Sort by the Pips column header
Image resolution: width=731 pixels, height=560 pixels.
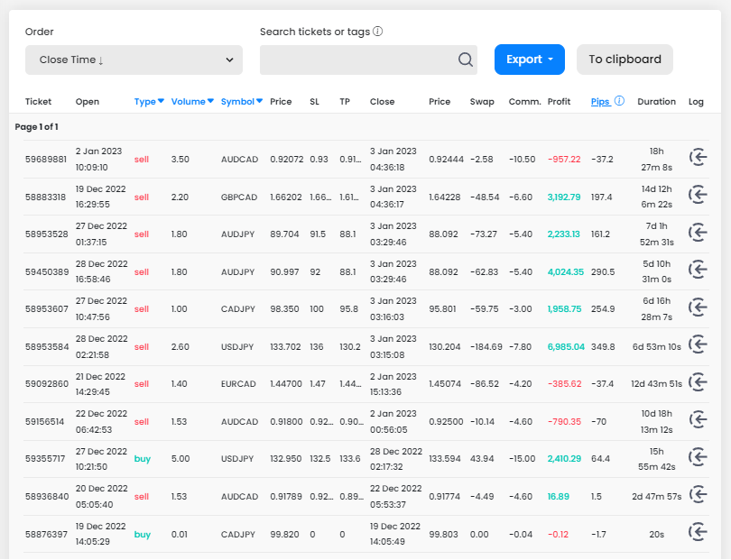(600, 101)
